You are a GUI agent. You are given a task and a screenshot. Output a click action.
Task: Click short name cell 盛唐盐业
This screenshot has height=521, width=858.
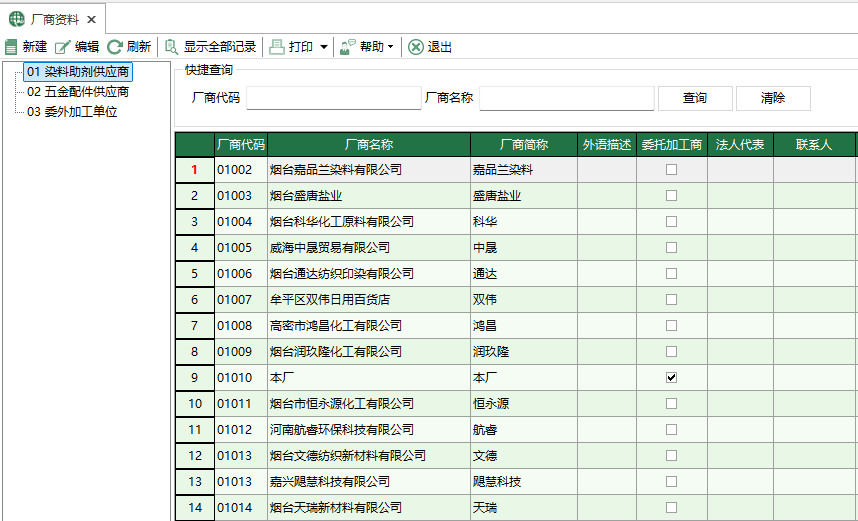[x=524, y=195]
